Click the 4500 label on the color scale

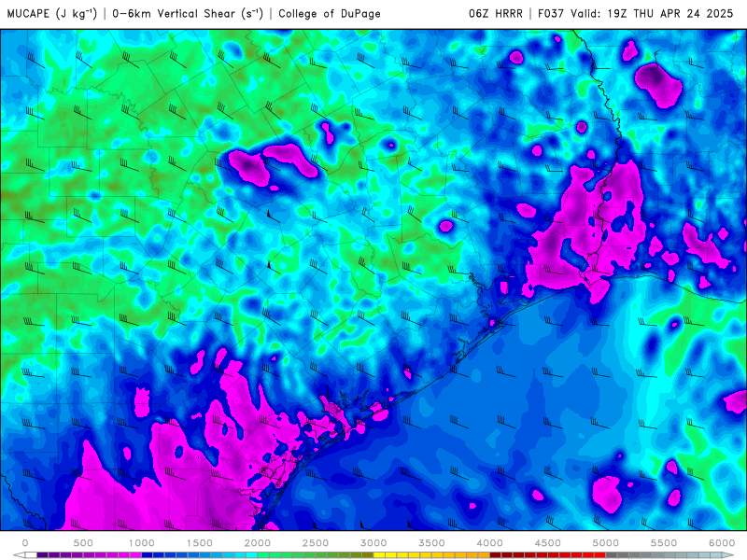tap(548, 543)
